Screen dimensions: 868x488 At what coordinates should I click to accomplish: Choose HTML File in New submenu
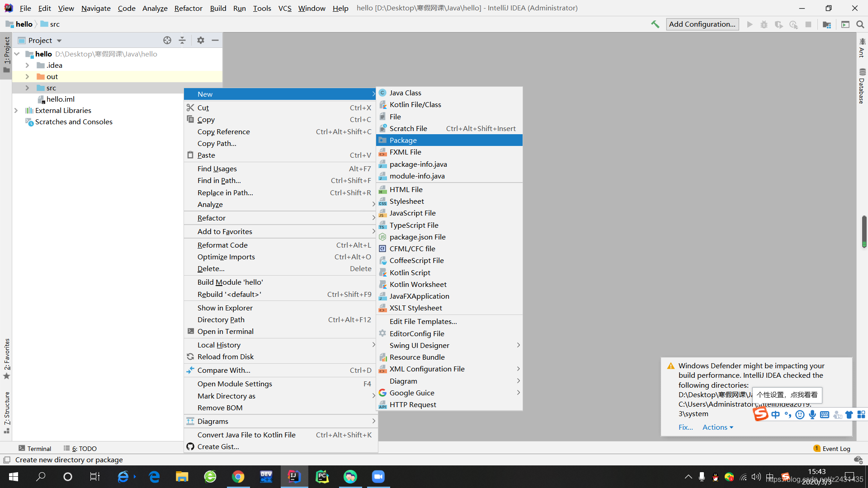click(449, 189)
